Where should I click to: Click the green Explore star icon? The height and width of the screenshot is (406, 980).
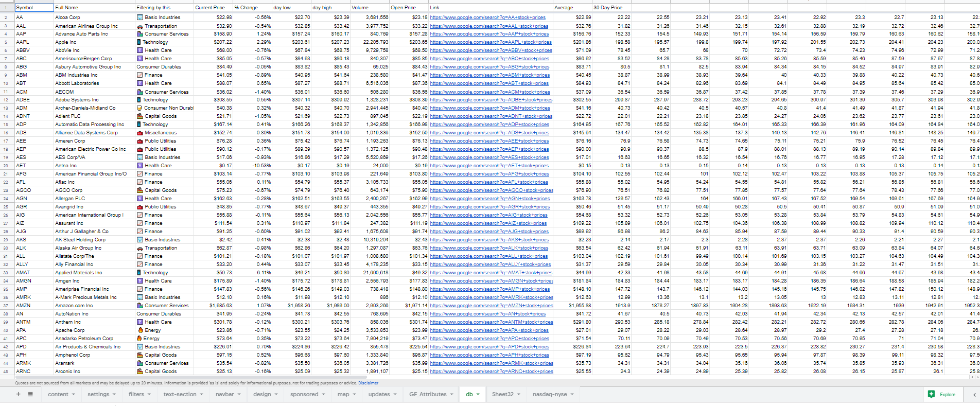point(931,394)
